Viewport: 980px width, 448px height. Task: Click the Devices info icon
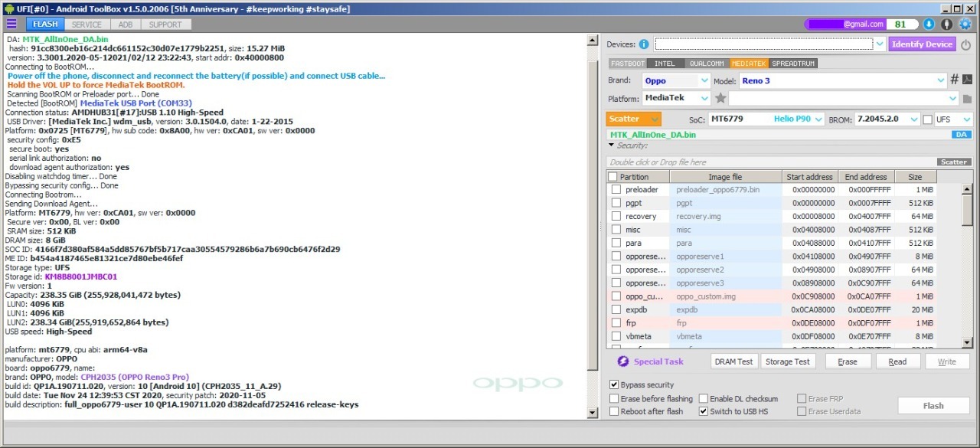click(644, 44)
